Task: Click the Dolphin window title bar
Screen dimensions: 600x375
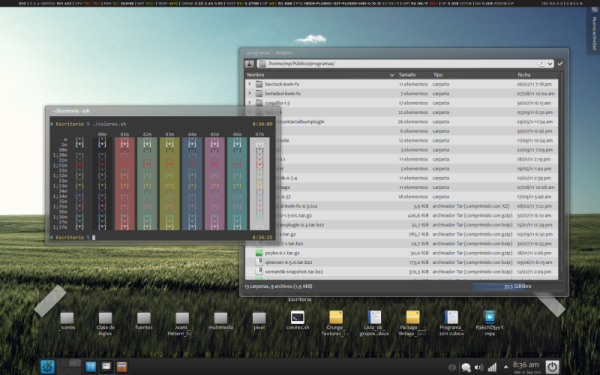Action: 404,53
